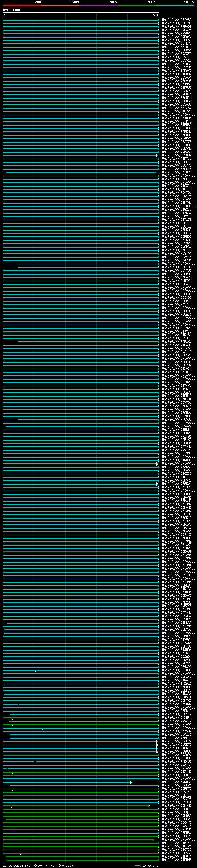This screenshot has width=197, height=868.
Task: Select hit label UniRef100_Q4P5H8
Action: click(x=177, y=860)
